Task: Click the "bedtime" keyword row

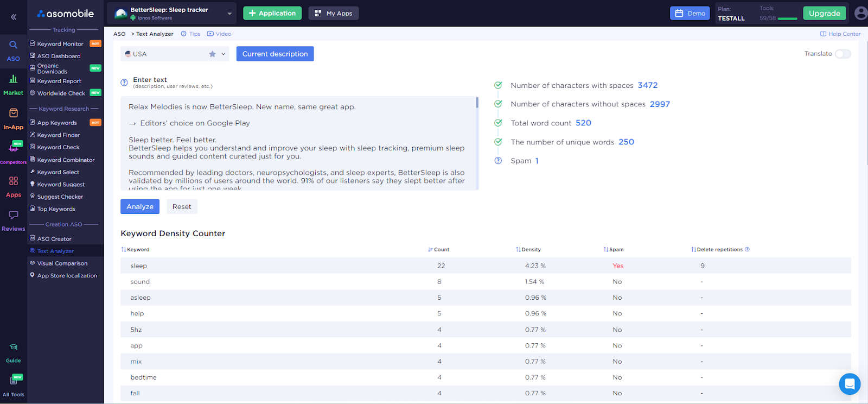Action: (486, 377)
